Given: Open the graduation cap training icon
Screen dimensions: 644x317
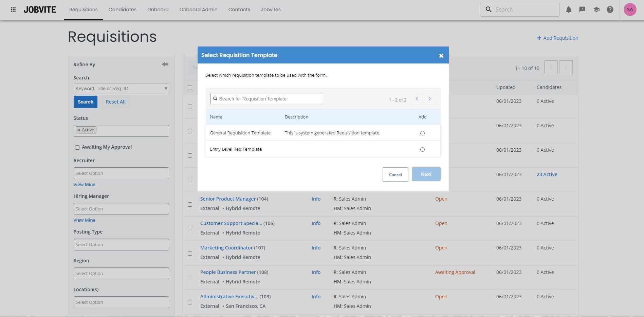Looking at the screenshot, I should click(x=596, y=10).
